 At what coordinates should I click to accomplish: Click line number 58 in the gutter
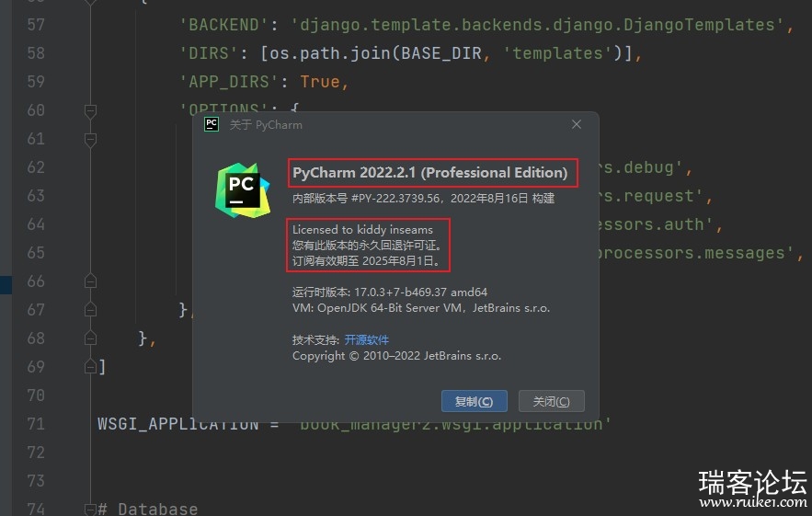36,53
